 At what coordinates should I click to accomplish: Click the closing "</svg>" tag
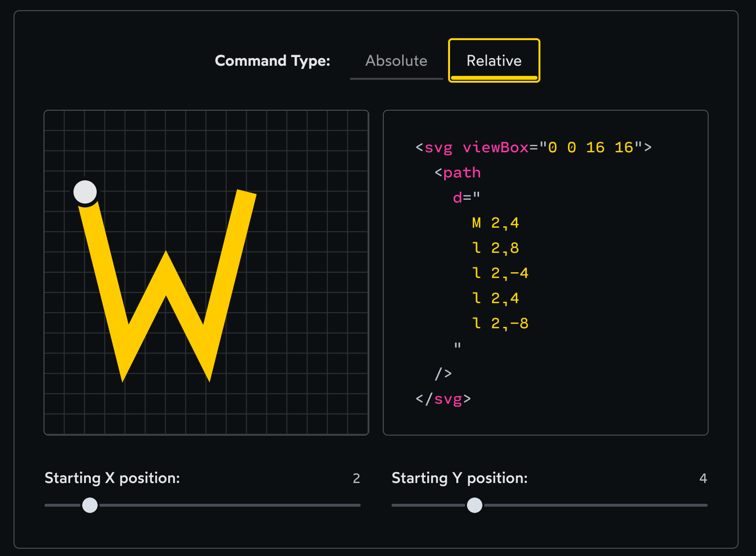tap(443, 399)
